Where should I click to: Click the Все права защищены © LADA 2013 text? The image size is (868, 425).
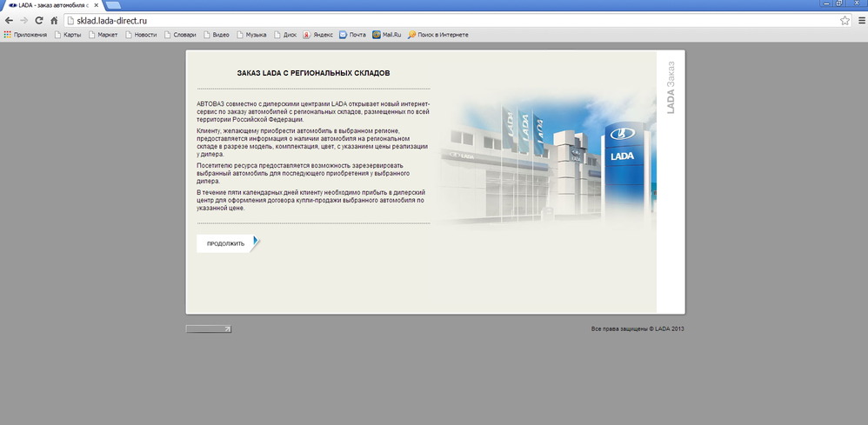(638, 329)
